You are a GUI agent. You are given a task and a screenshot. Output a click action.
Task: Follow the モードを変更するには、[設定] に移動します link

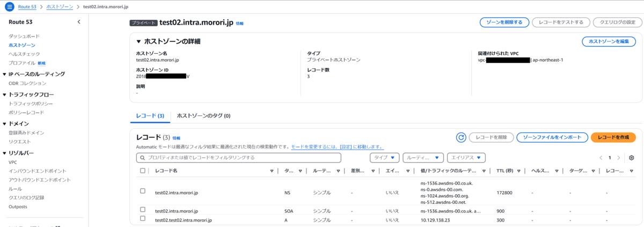(337, 147)
